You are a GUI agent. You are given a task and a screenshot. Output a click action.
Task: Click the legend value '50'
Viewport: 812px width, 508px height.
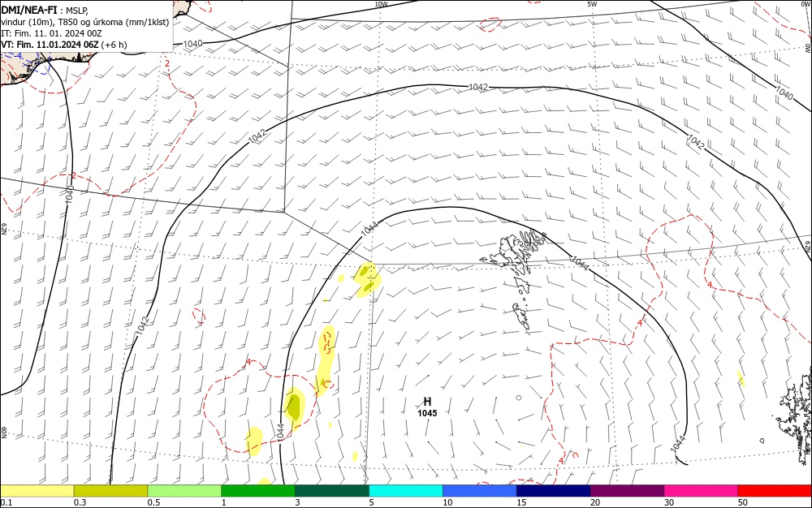(743, 502)
